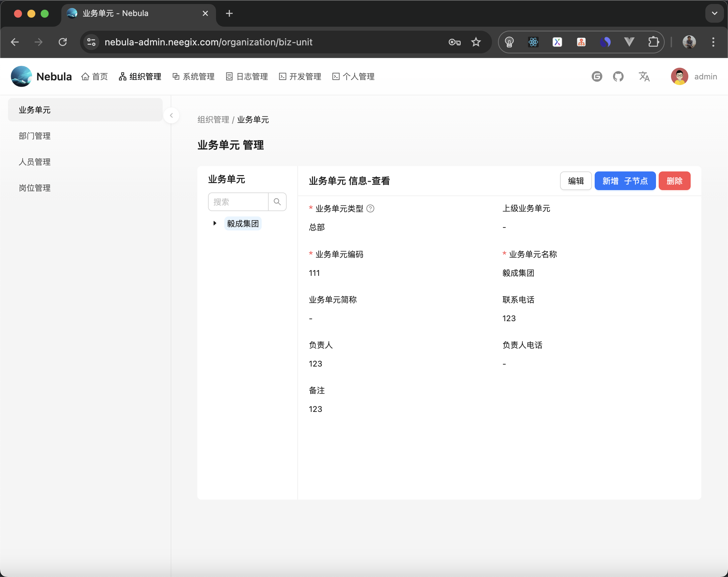Open the help tooltip beside 业务单元类型
This screenshot has height=577, width=728.
pyautogui.click(x=370, y=208)
